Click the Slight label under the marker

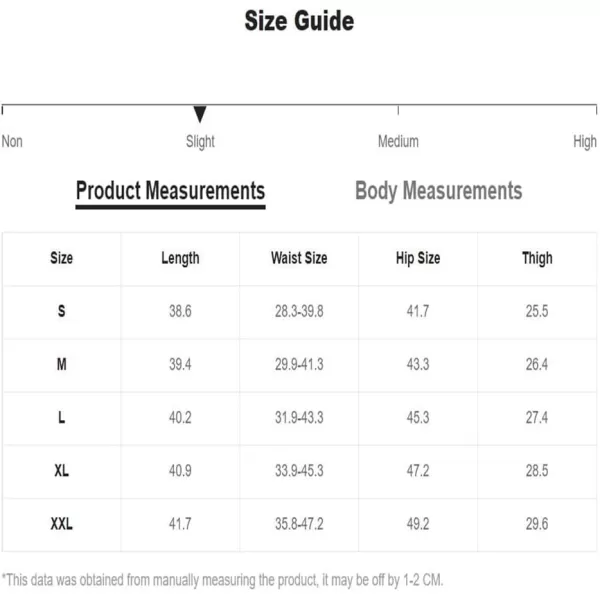point(200,142)
